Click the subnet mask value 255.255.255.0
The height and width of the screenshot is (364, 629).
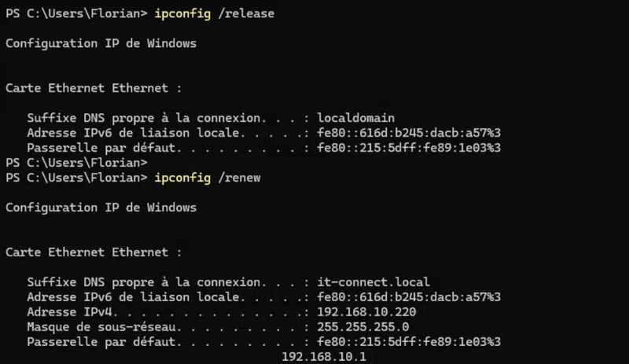coord(362,326)
